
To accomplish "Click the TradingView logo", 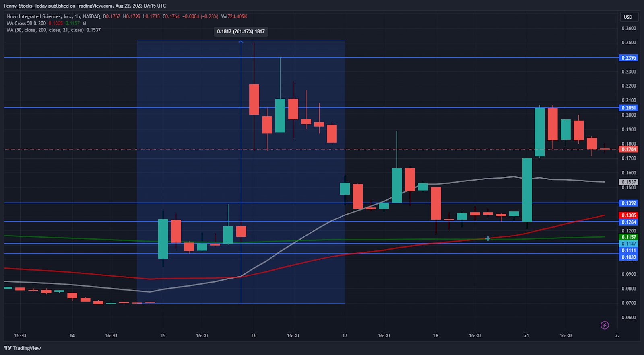I will [23, 348].
